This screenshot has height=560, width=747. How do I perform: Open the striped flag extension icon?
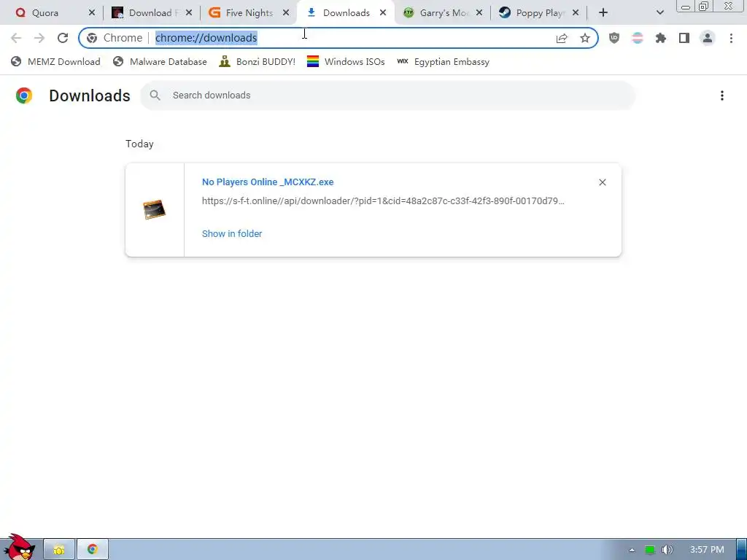pos(638,38)
